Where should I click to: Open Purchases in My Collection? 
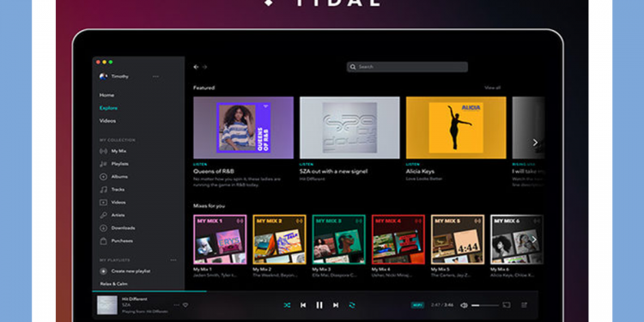click(116, 240)
